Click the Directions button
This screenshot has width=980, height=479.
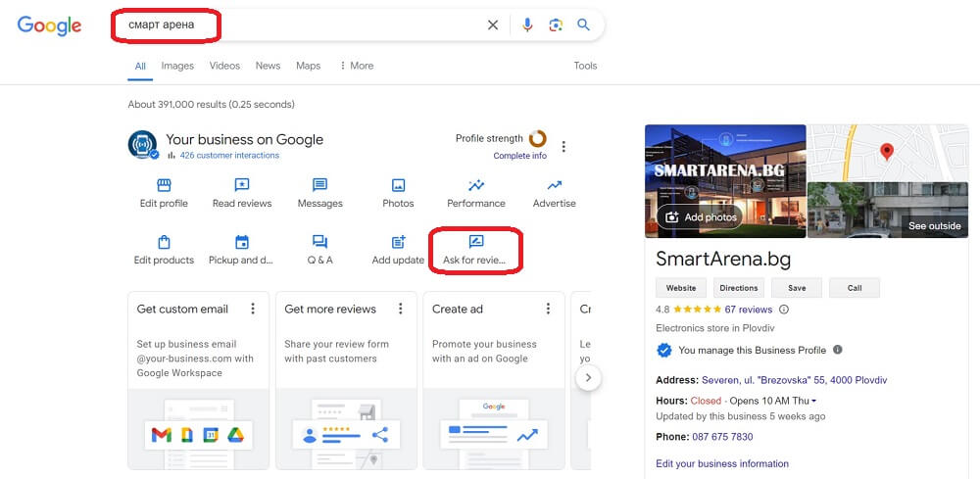(x=739, y=288)
